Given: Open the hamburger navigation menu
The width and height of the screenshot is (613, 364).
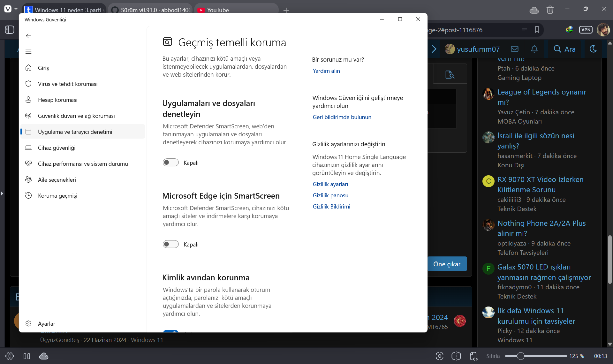Looking at the screenshot, I should coord(28,52).
